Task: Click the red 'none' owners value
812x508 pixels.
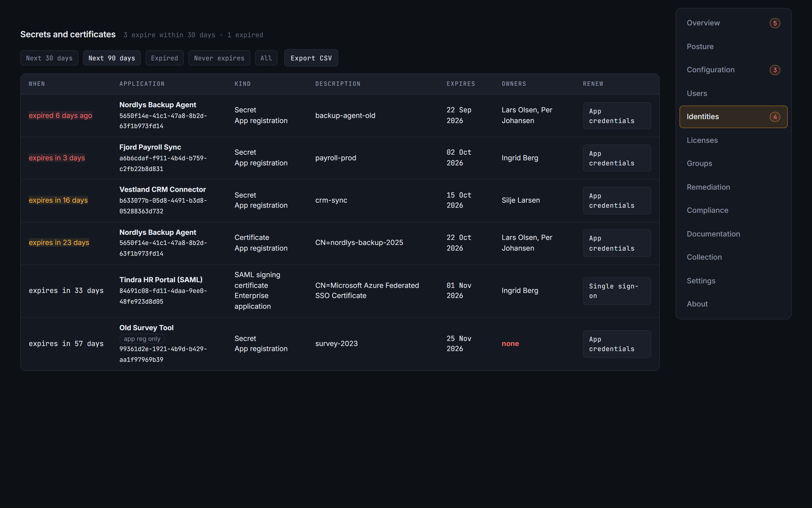Action: (510, 344)
